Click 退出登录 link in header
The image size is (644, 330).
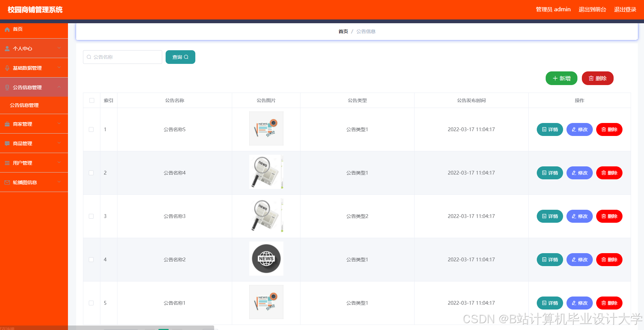tap(625, 10)
